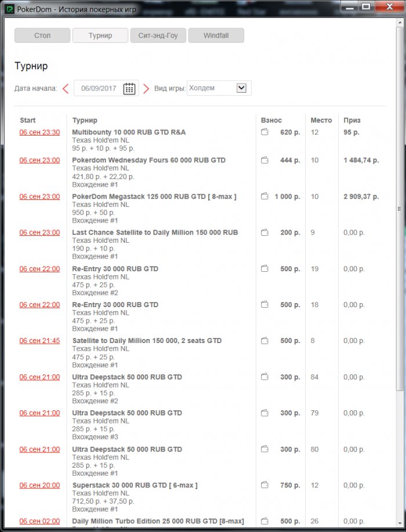The height and width of the screenshot is (532, 406).
Task: Switch to the Стол tab
Action: pyautogui.click(x=42, y=35)
